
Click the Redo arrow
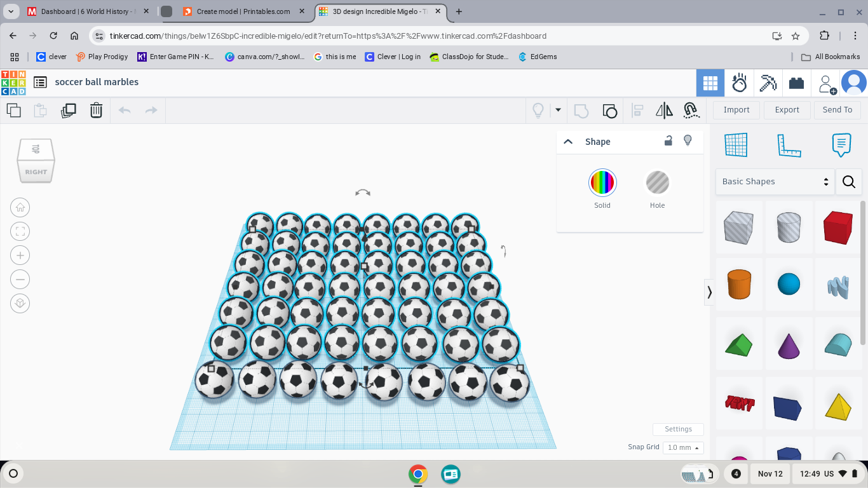tap(151, 111)
